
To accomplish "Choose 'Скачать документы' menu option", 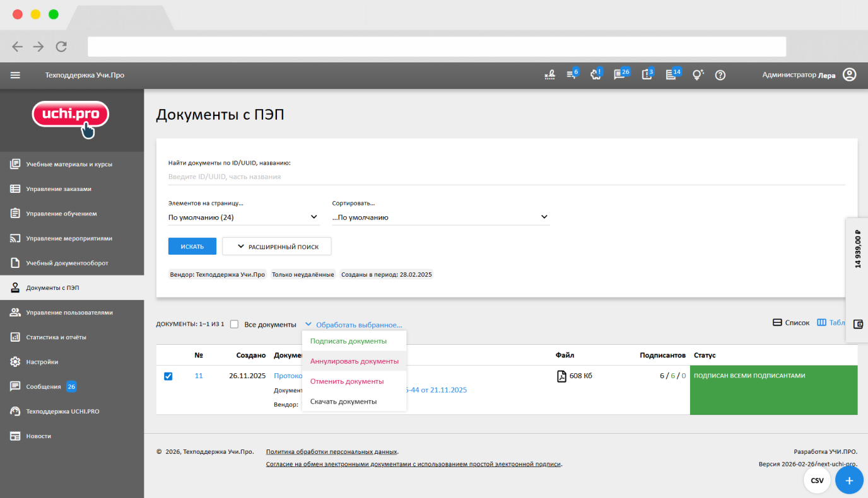I will (343, 402).
